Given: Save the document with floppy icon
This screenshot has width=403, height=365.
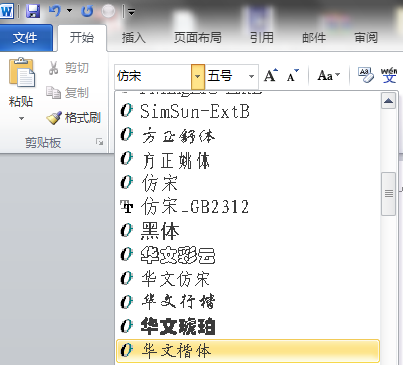Looking at the screenshot, I should pyautogui.click(x=33, y=12).
